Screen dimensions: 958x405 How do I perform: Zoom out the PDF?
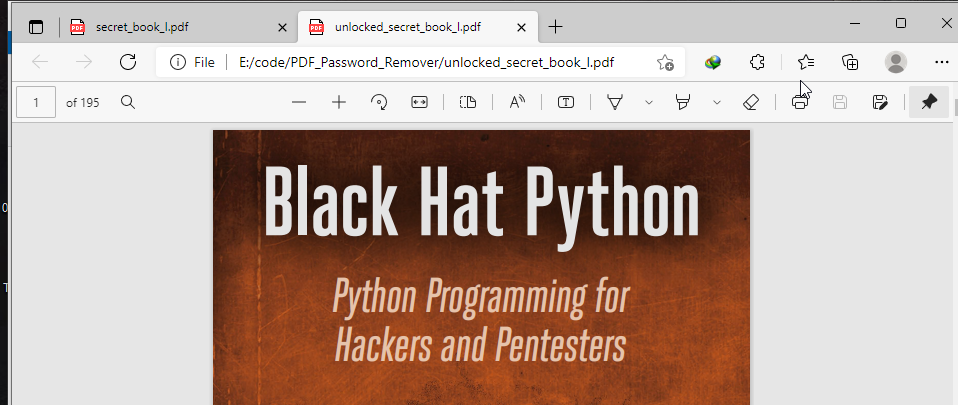tap(299, 102)
